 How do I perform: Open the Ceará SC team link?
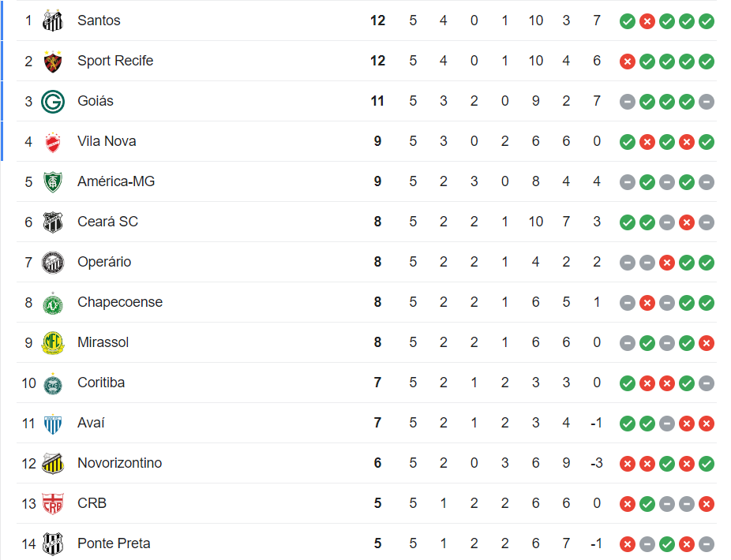pos(107,222)
